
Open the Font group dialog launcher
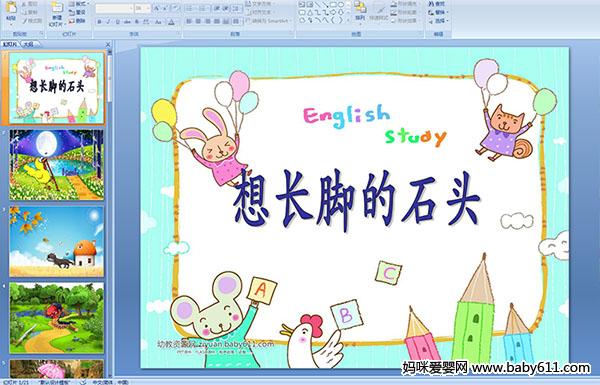(178, 34)
